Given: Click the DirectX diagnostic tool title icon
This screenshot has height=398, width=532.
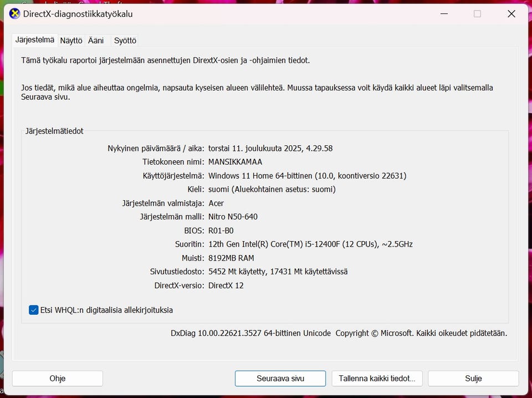Looking at the screenshot, I should tap(14, 14).
